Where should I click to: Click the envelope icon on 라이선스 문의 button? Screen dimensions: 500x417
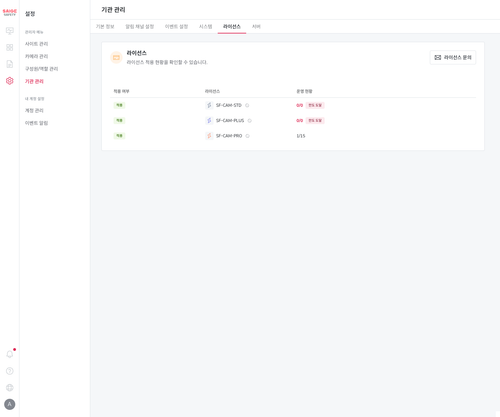click(438, 58)
